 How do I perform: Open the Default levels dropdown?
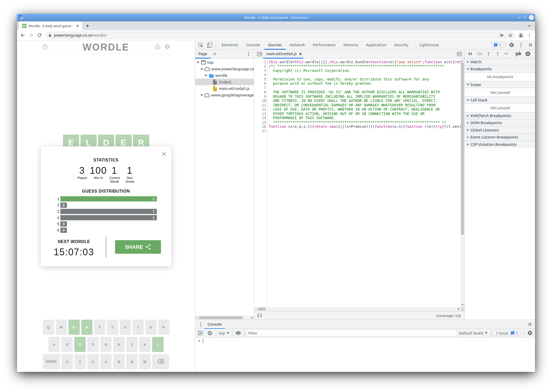[473, 333]
